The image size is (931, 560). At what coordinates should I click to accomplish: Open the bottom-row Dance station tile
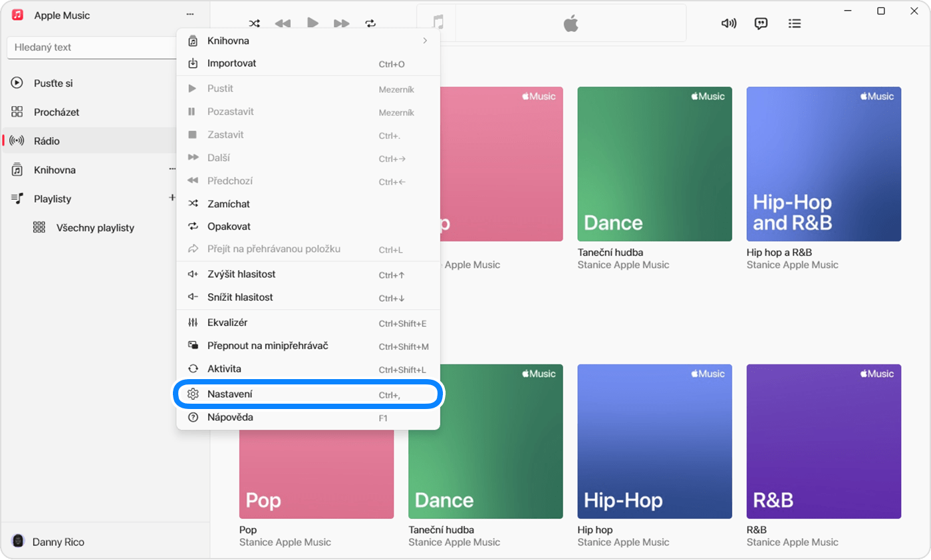click(x=485, y=442)
